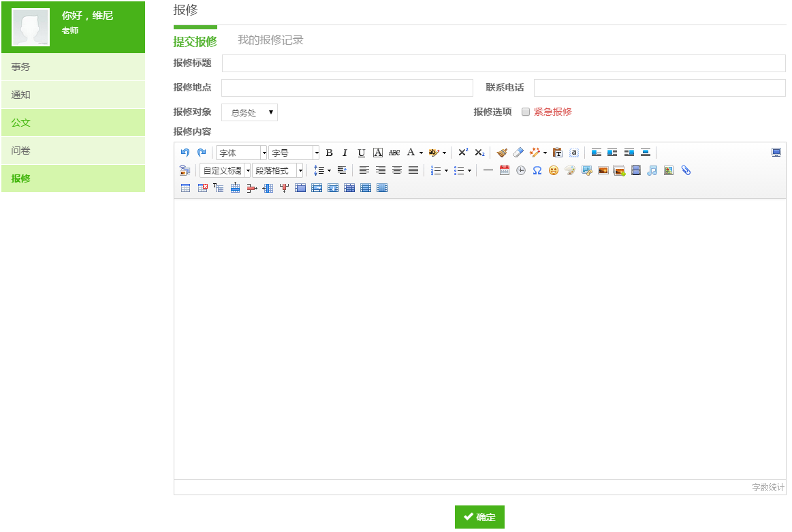Open the 报修对象 dropdown

tap(249, 112)
